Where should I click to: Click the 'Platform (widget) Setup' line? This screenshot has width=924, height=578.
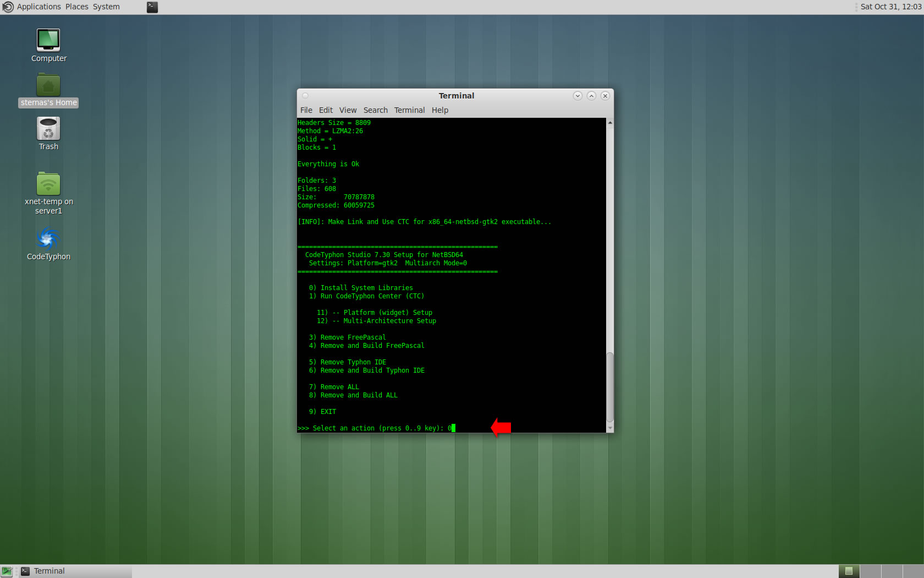point(375,313)
